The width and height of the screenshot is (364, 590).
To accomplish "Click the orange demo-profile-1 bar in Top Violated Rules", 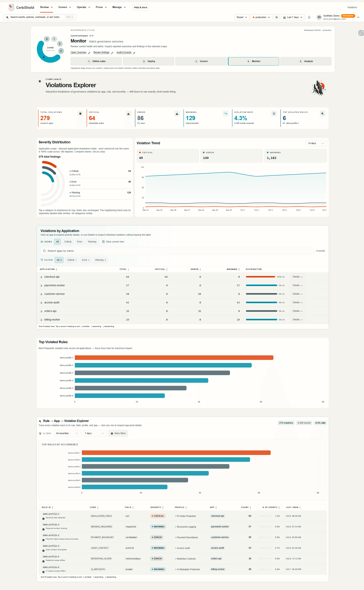I will (174, 358).
